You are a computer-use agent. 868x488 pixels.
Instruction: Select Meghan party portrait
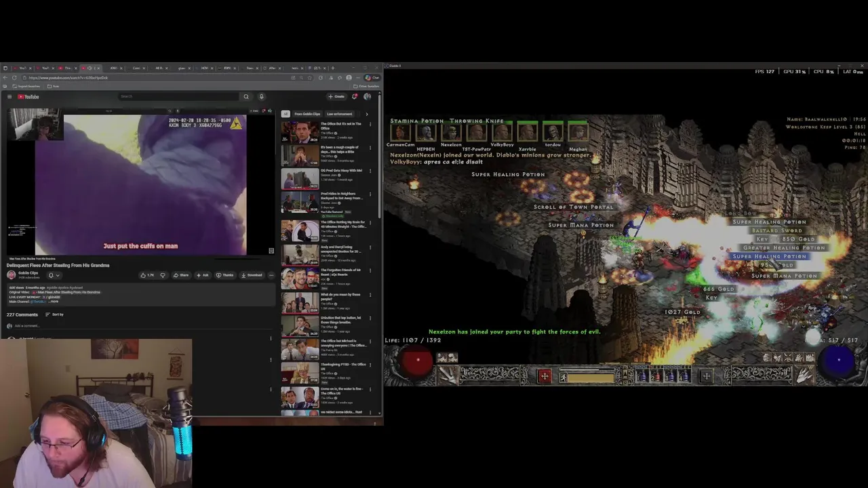pos(578,132)
